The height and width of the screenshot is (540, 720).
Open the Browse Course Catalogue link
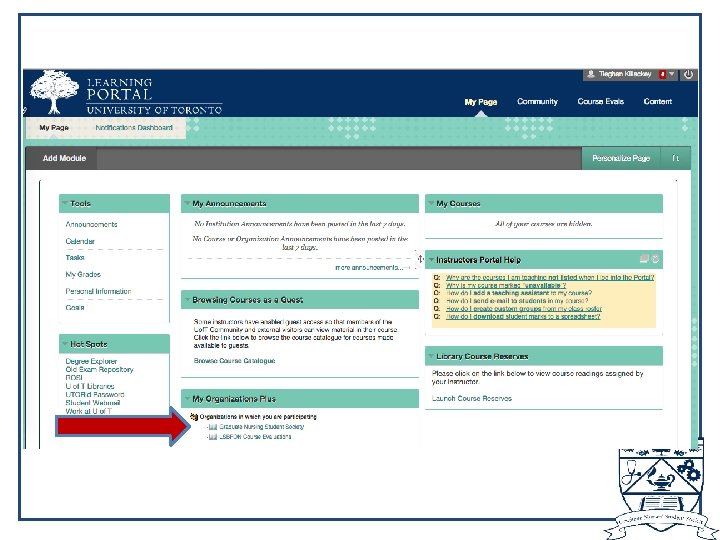pos(234,361)
